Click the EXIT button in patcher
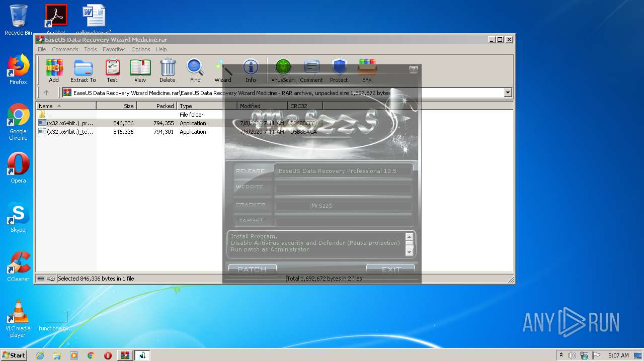This screenshot has height=362, width=644. coord(390,270)
